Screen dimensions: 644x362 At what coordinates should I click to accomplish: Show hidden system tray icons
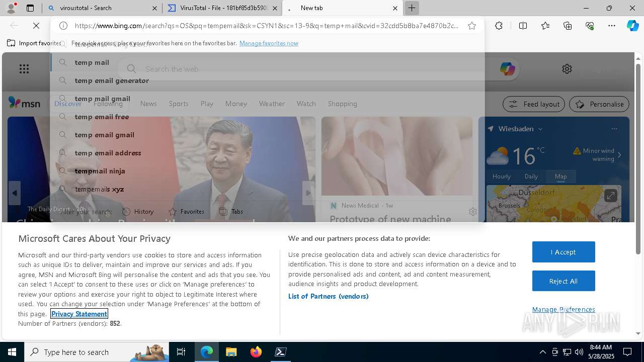(542, 352)
